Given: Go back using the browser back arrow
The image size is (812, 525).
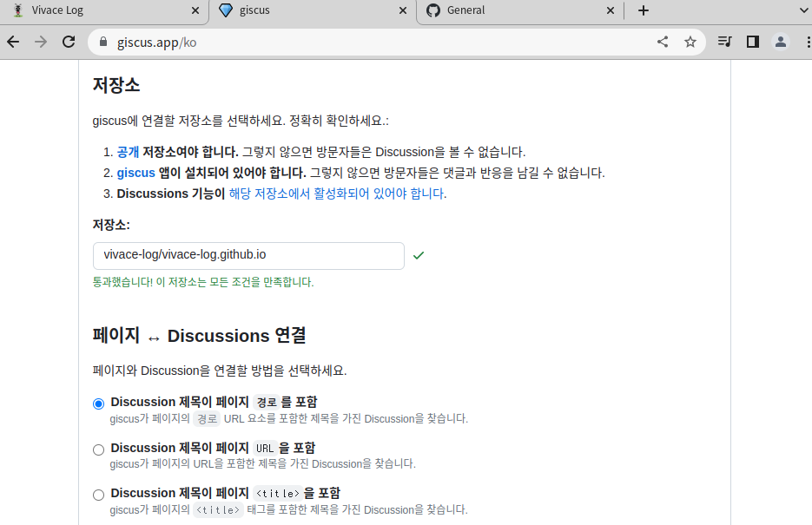Looking at the screenshot, I should [14, 42].
